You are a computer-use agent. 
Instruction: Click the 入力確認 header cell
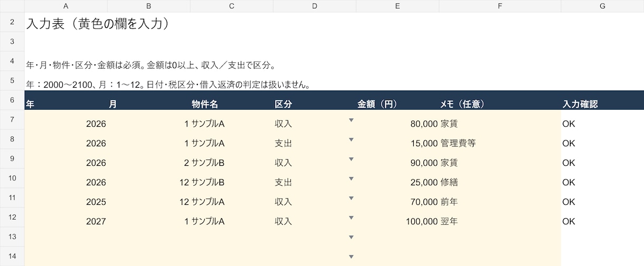tap(602, 100)
